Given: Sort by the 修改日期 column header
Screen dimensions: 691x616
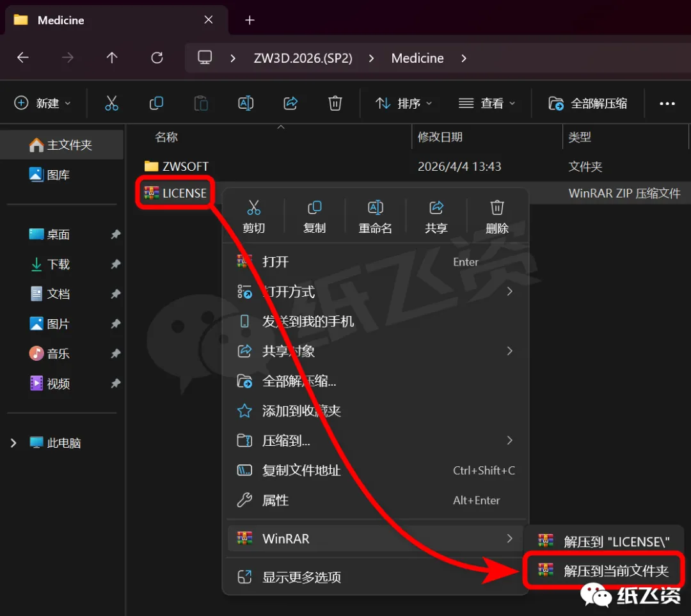Looking at the screenshot, I should (440, 137).
